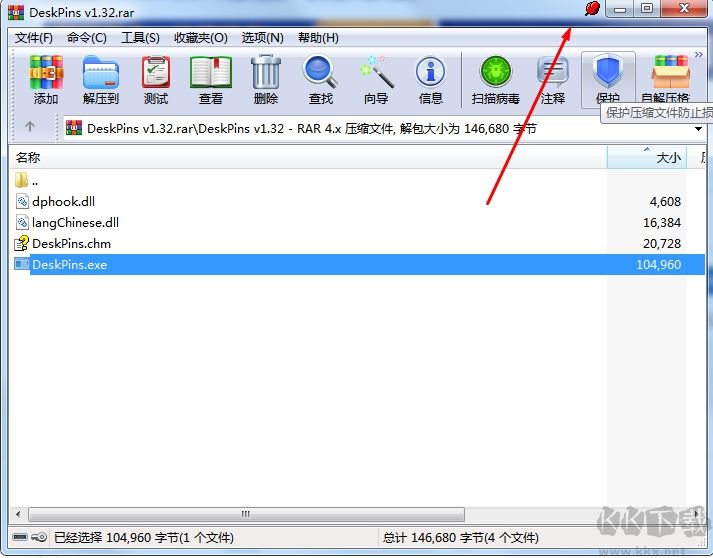Click the langChinese.dll file icon
Viewport: 713px width, 558px height.
tap(22, 222)
